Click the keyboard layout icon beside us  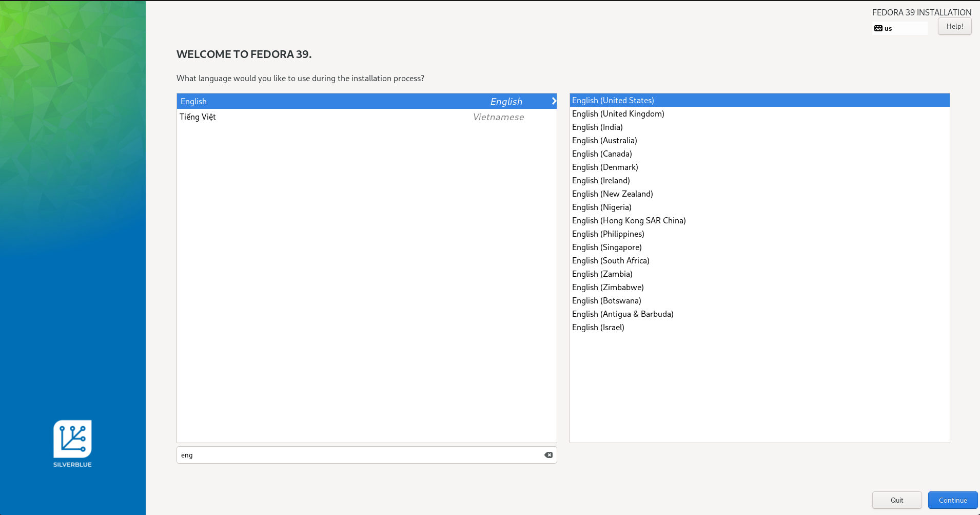pyautogui.click(x=878, y=28)
